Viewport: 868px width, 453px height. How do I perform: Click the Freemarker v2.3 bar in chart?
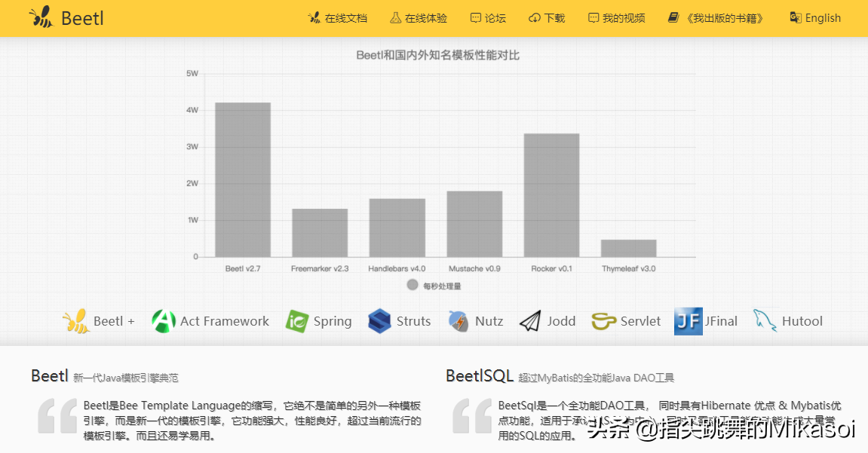320,233
